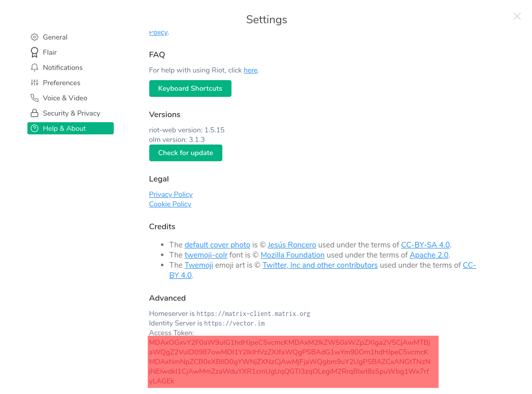Click the Security & Privacy lock icon
This screenshot has width=532, height=394.
tap(35, 113)
